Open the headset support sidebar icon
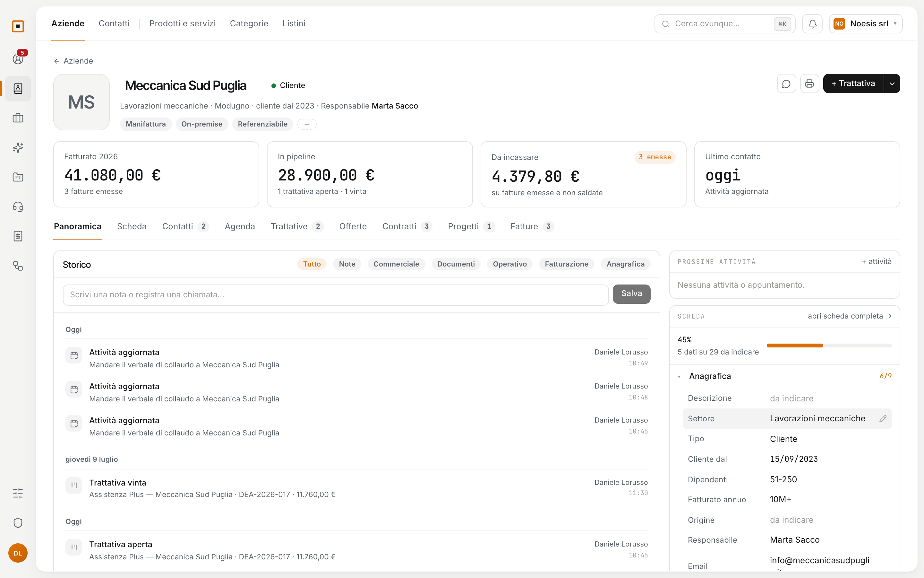The width and height of the screenshot is (924, 578). (x=18, y=207)
